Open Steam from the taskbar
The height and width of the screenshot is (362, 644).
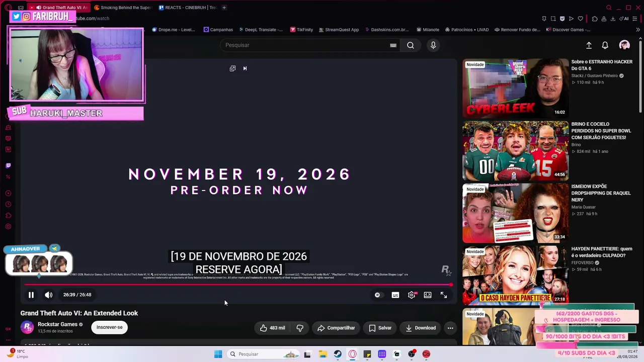pos(338,354)
